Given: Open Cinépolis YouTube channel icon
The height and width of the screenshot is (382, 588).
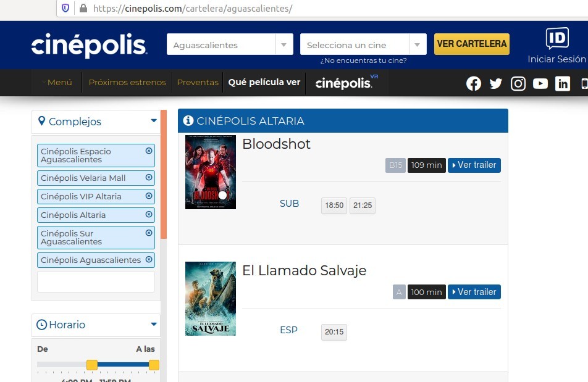Looking at the screenshot, I should click(x=540, y=83).
